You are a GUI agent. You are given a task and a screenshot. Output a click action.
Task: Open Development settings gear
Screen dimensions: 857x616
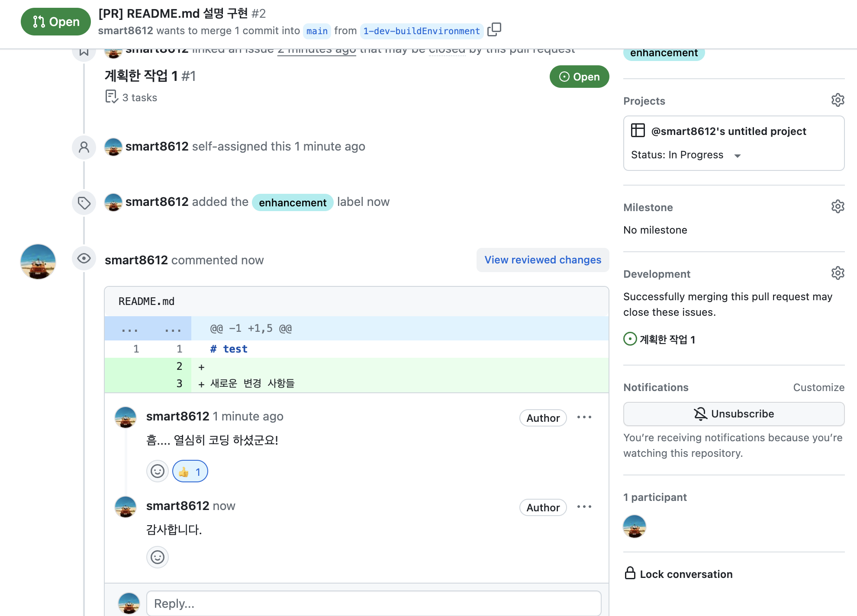tap(838, 273)
